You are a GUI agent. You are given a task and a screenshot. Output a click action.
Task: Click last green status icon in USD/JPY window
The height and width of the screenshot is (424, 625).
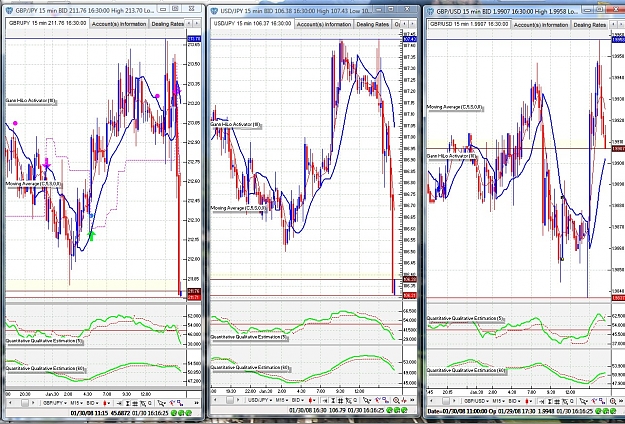click(x=404, y=410)
